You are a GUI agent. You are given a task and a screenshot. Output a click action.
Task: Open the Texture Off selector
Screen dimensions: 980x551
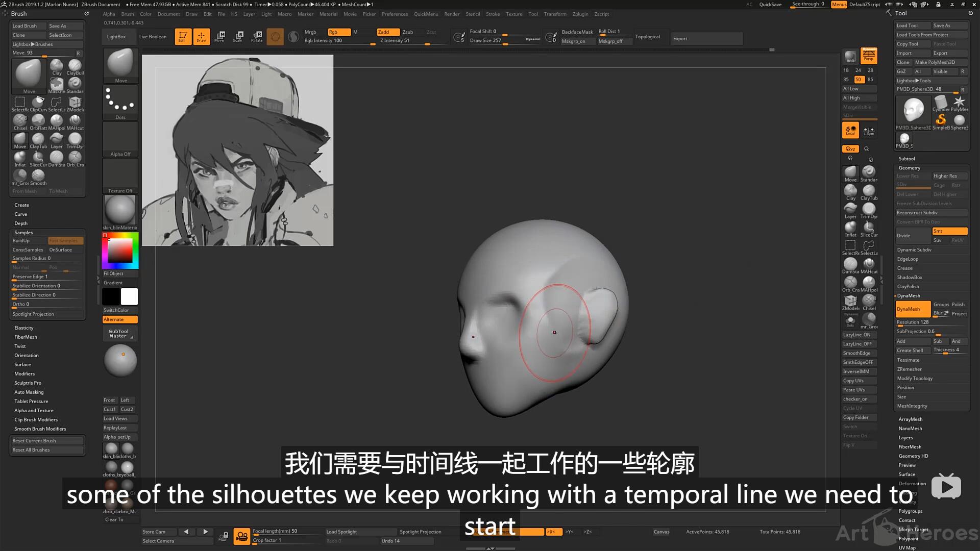tap(120, 176)
